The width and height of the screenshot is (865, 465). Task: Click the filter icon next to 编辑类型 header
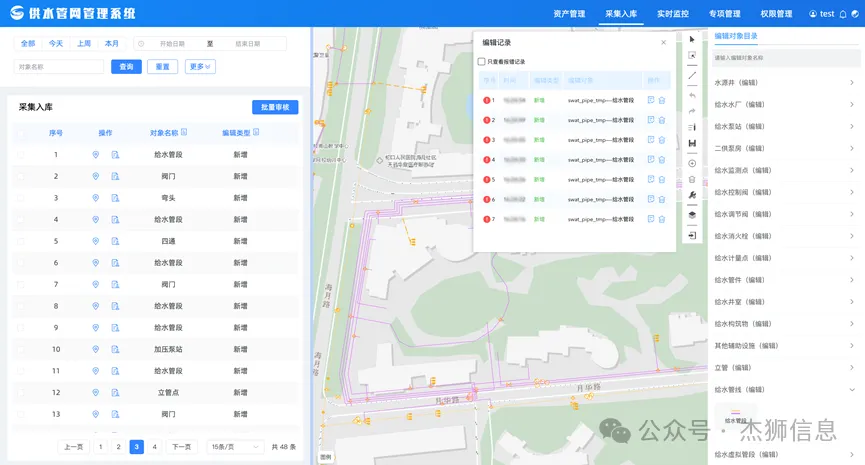256,132
